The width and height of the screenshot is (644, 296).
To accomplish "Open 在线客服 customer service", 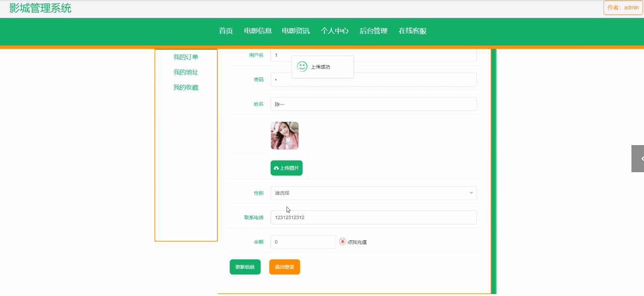I will (x=412, y=31).
